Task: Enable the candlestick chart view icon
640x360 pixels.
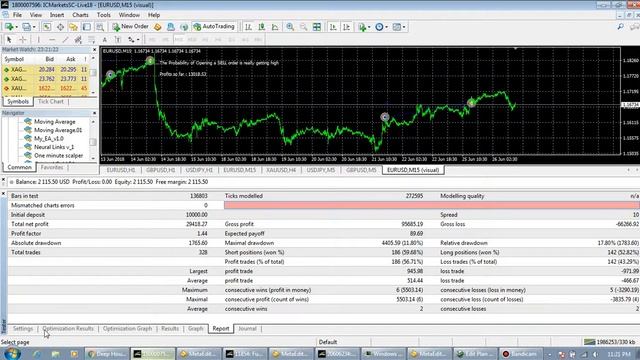Action: coord(262,27)
